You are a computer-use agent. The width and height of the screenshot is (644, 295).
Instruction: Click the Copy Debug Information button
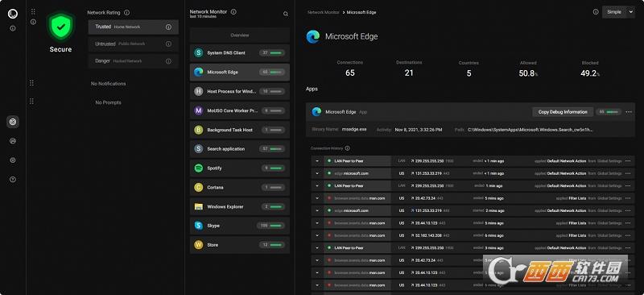click(x=563, y=112)
